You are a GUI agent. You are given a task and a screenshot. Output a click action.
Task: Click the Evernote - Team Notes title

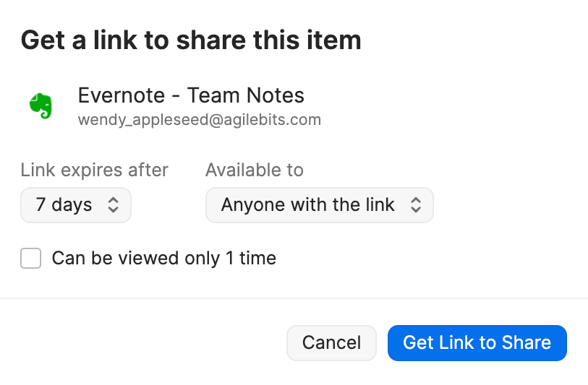(191, 95)
